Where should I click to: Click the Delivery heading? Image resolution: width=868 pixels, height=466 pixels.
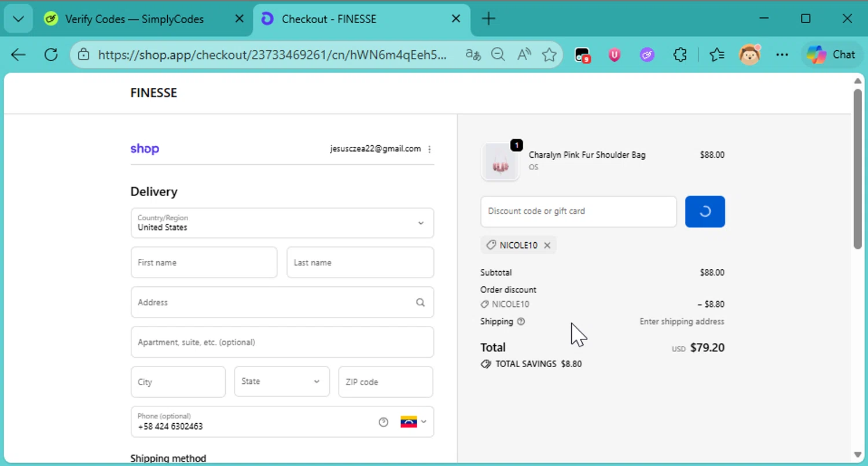pyautogui.click(x=154, y=192)
